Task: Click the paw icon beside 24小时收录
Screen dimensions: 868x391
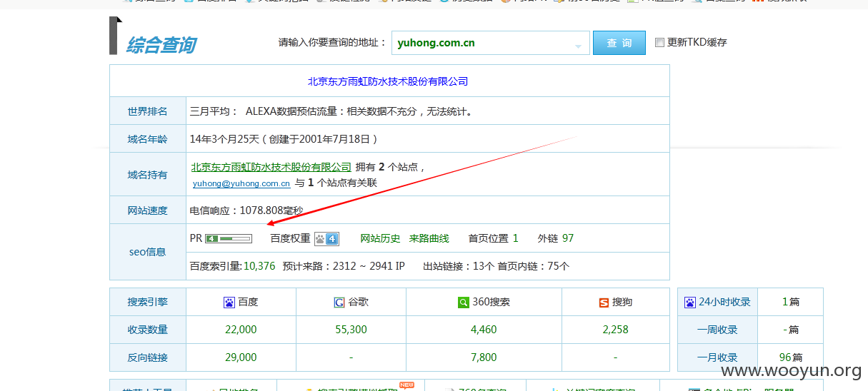Action: pos(690,303)
